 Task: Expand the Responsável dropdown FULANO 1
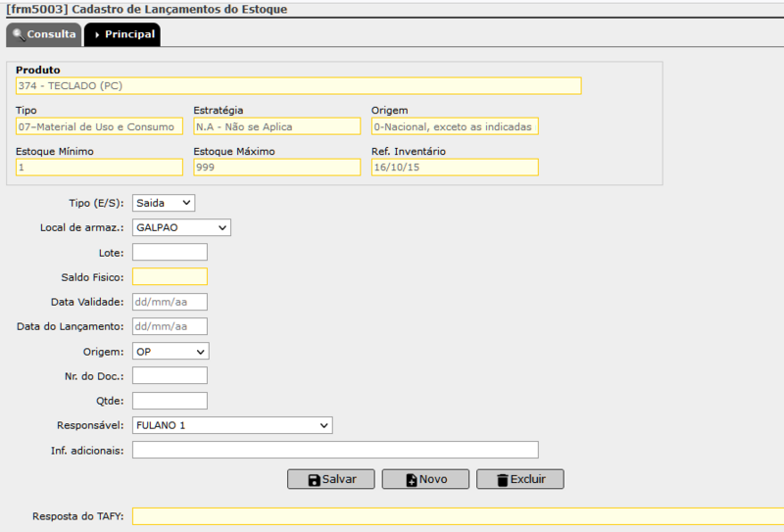click(232, 425)
